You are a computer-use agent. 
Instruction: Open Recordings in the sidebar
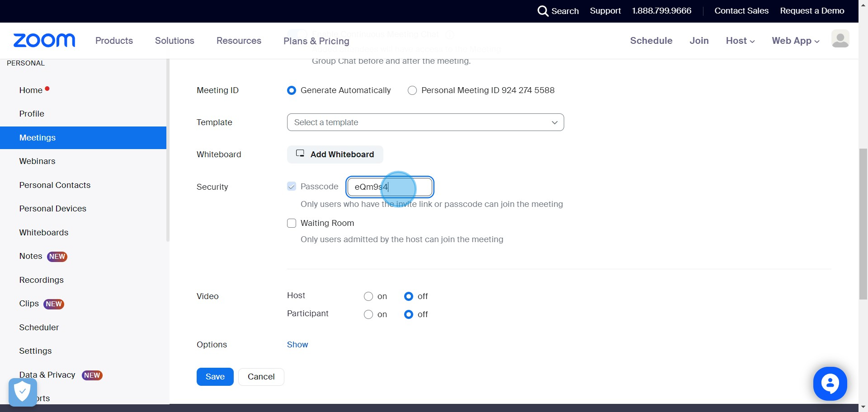(x=41, y=280)
